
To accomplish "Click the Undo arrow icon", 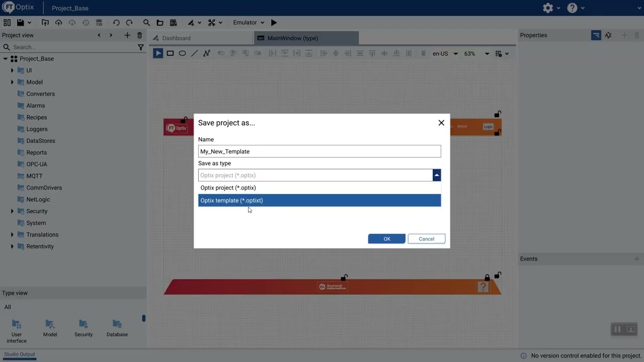I will tap(116, 23).
